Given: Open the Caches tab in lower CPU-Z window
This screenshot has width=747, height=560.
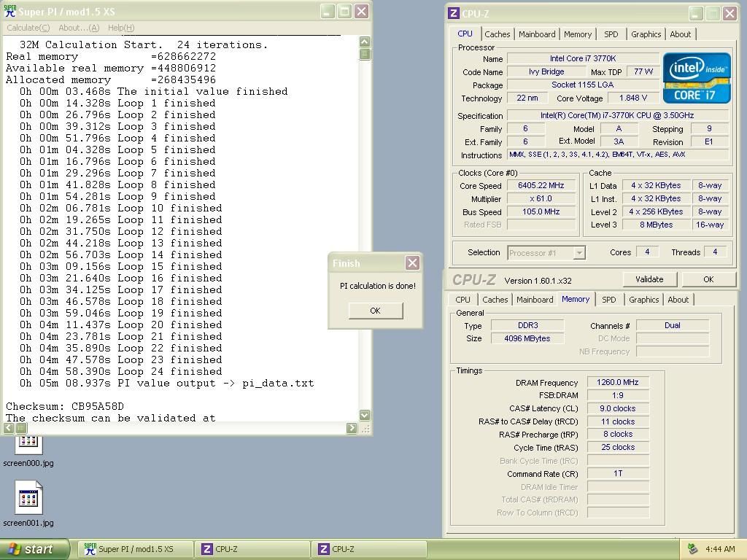Looking at the screenshot, I should pyautogui.click(x=495, y=300).
